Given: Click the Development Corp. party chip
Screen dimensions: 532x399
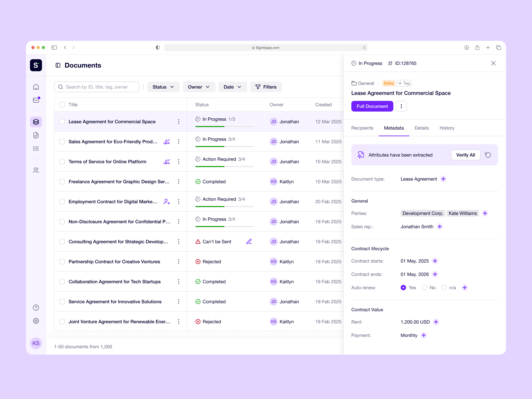Looking at the screenshot, I should pos(423,213).
